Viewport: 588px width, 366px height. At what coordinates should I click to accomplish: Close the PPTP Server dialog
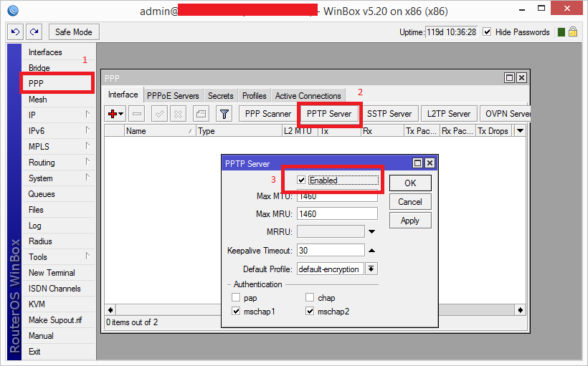pos(430,163)
